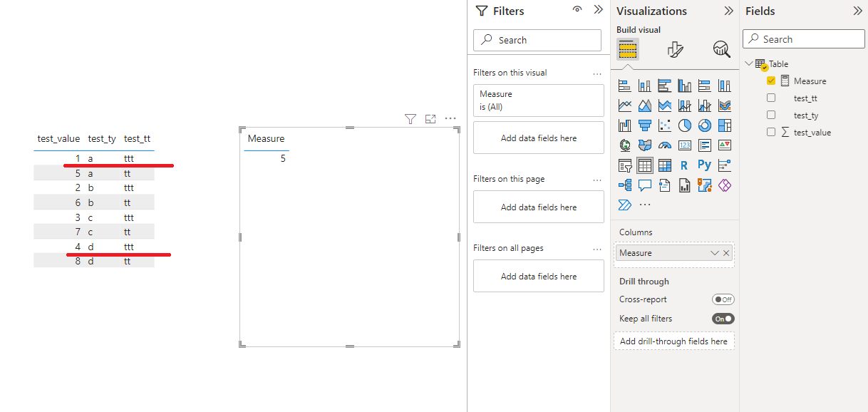Switch to the Format visual tab
Screen dimensions: 868x412
pos(675,49)
